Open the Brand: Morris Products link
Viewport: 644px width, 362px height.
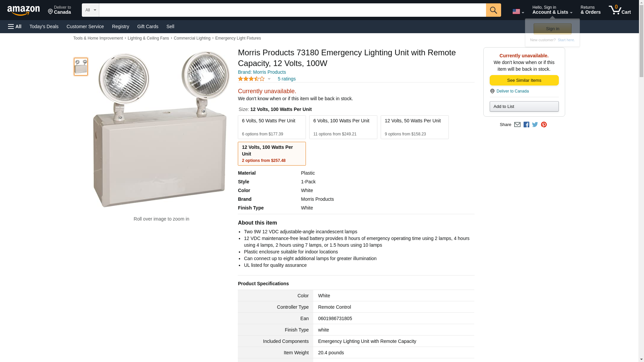click(x=262, y=72)
